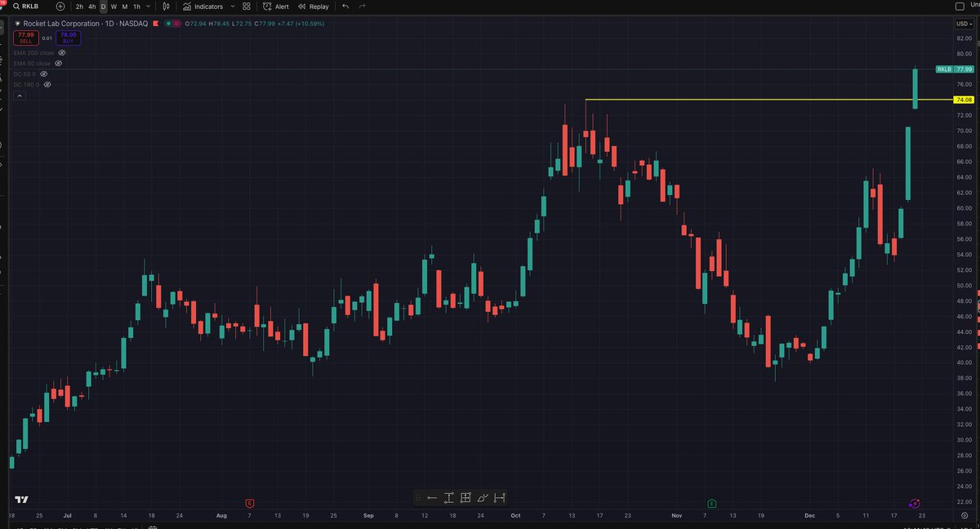
Task: Select the brush drawing tool in floating toolbar
Action: coord(483,497)
